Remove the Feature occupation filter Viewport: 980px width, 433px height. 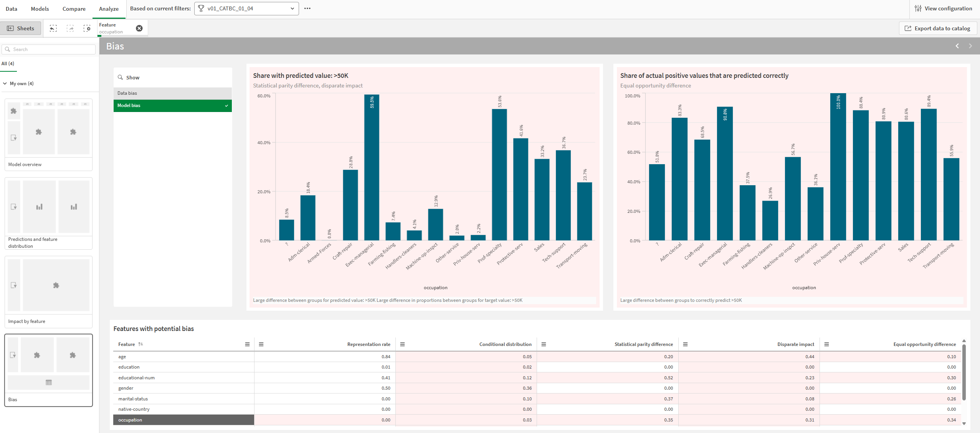[139, 28]
